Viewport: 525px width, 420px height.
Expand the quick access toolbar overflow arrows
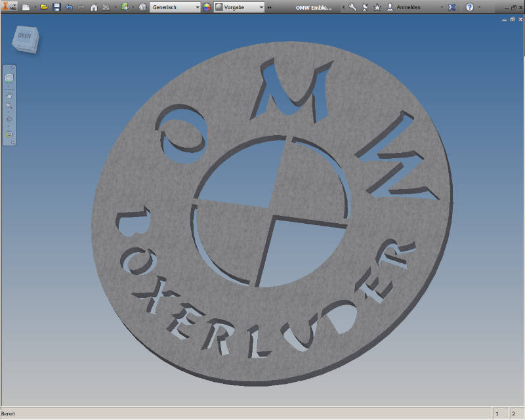269,7
